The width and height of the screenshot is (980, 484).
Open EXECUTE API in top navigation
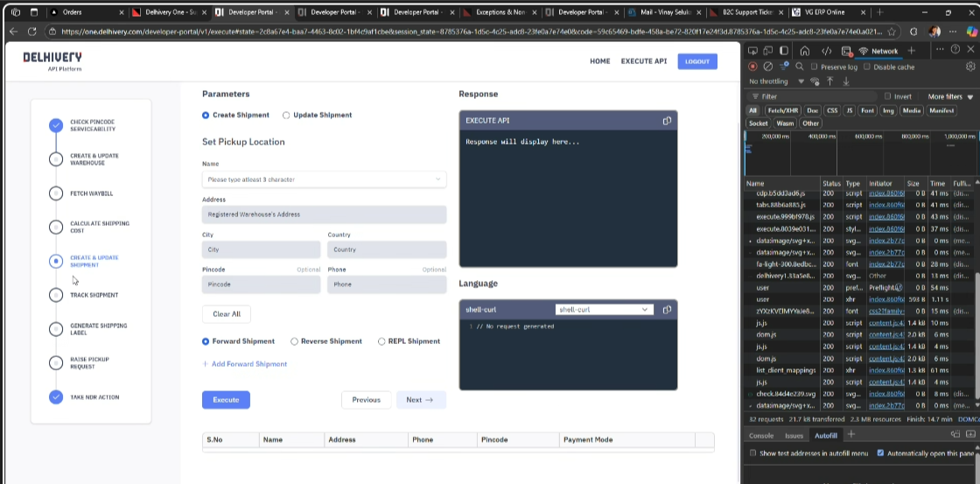pyautogui.click(x=643, y=61)
